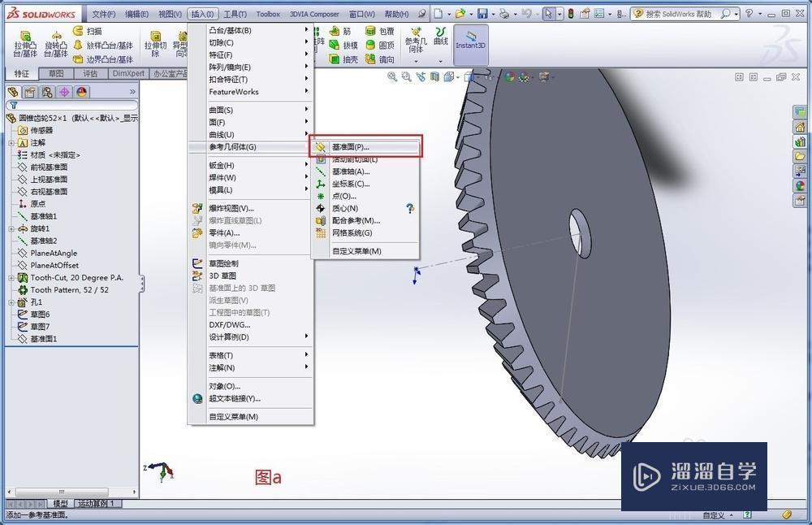The image size is (812, 525).
Task: Open the dropdown under 参考几何体 toolbar button
Action: (x=416, y=61)
